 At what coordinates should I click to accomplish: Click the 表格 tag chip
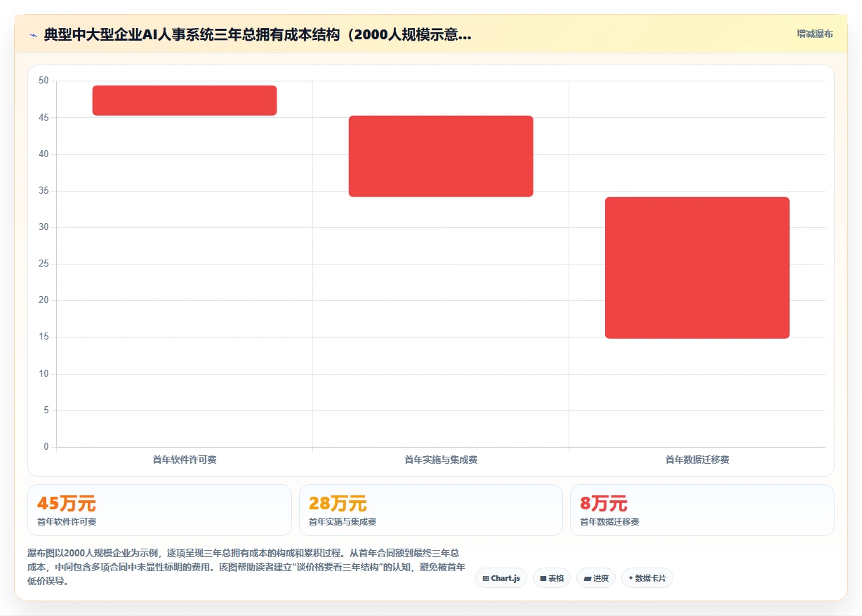[x=552, y=578]
